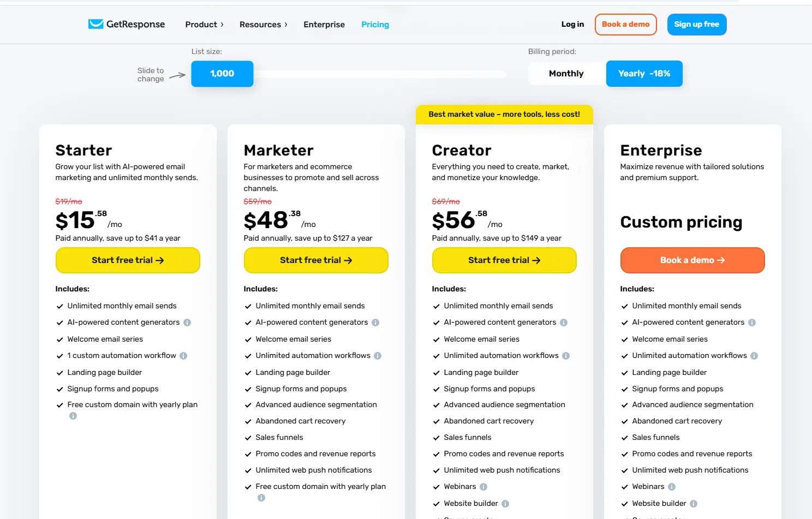
Task: Start free trial for the Creator plan
Action: [504, 260]
